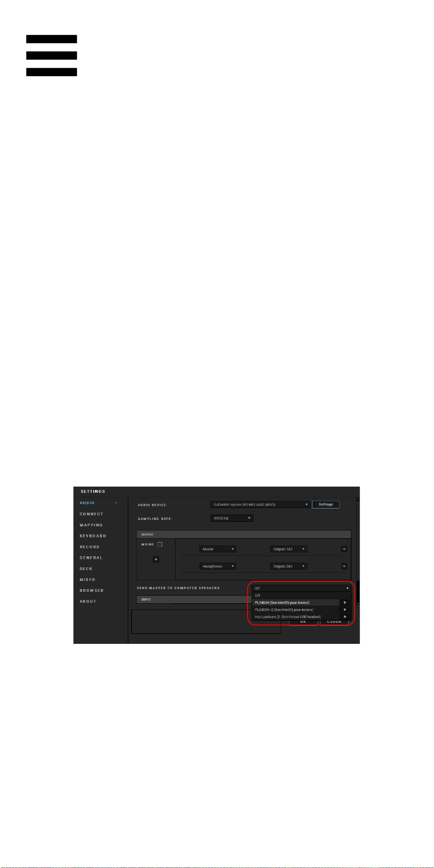Screen dimensions: 434x868
Task: Click the play arrow beside Haut-parleurs Sennheiser headset
Action: tap(345, 617)
